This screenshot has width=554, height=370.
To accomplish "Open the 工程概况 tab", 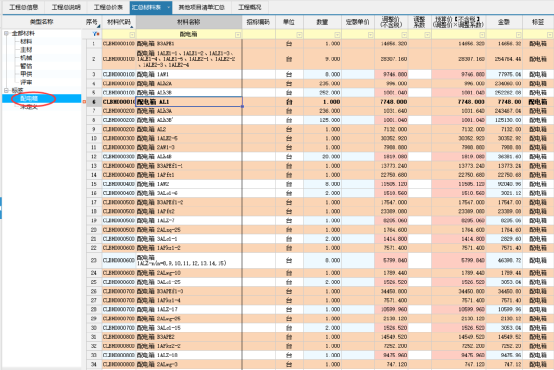I will coord(249,7).
